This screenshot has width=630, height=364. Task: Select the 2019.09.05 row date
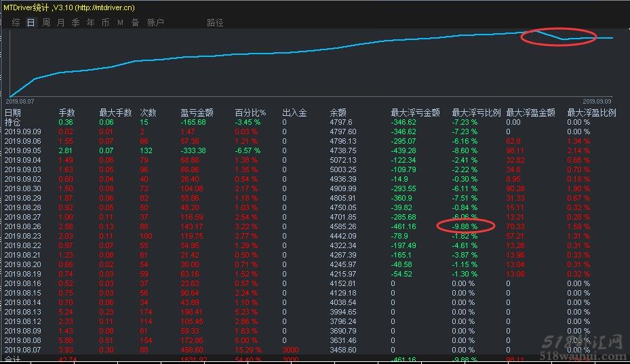23,150
